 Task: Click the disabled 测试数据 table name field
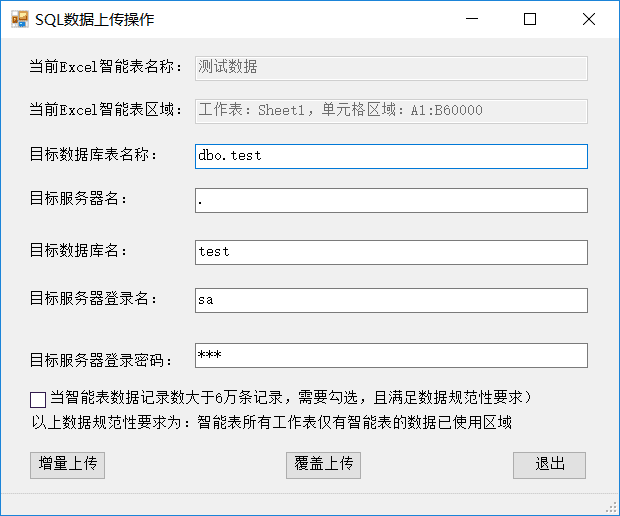tap(391, 68)
